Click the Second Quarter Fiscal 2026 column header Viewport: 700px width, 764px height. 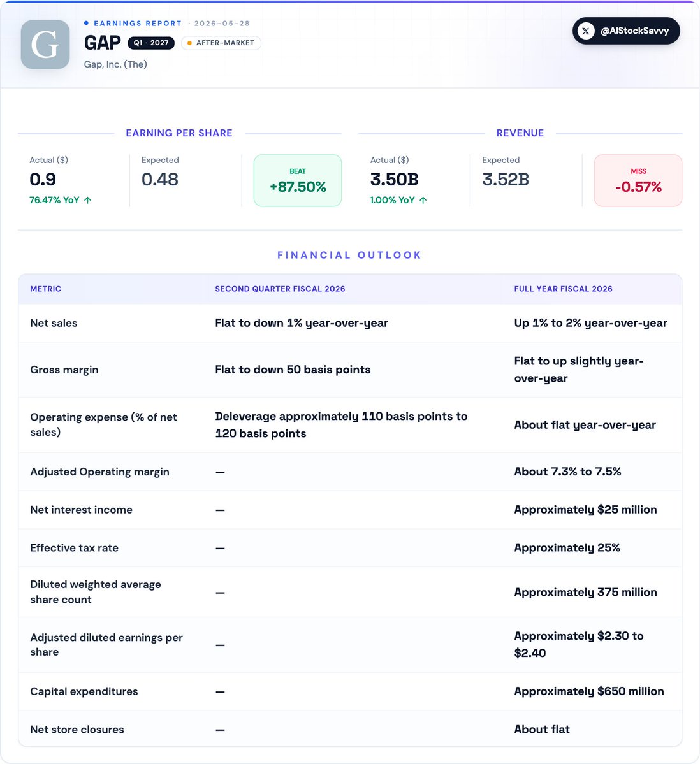(x=281, y=289)
